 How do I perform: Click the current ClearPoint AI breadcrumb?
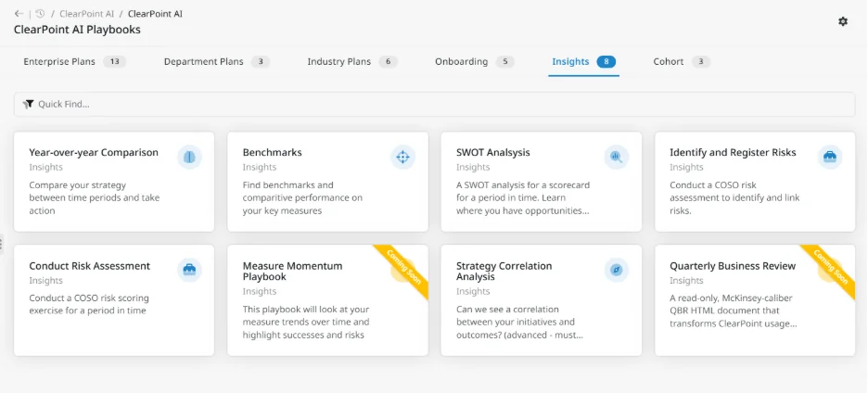[155, 14]
